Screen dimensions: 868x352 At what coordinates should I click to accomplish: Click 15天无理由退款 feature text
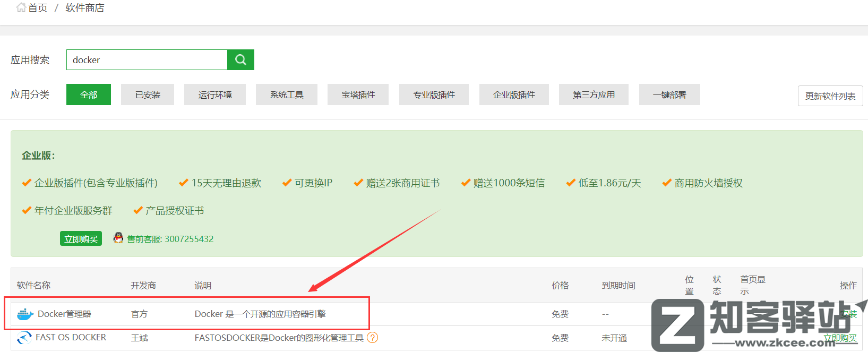pos(226,183)
